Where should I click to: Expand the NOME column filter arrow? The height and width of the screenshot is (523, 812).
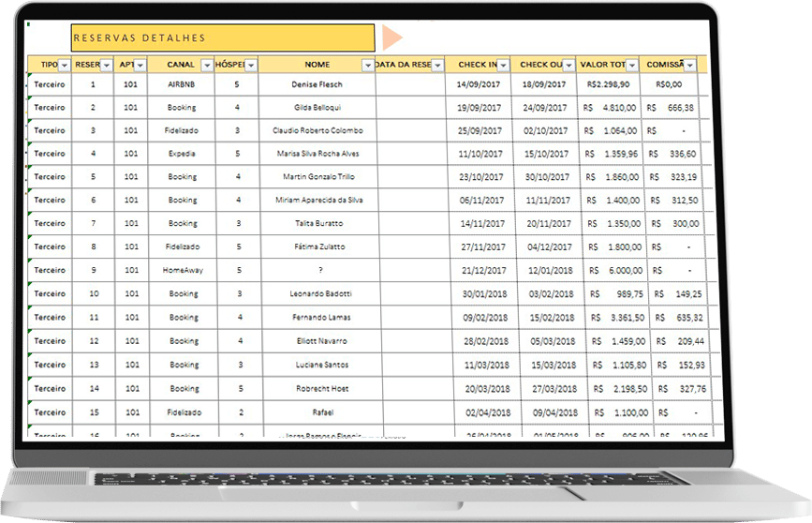[x=367, y=66]
